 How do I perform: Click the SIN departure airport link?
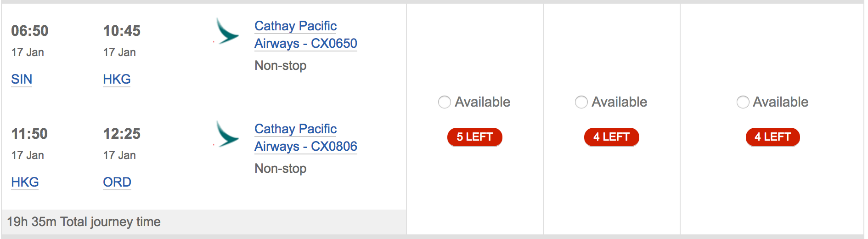point(22,80)
